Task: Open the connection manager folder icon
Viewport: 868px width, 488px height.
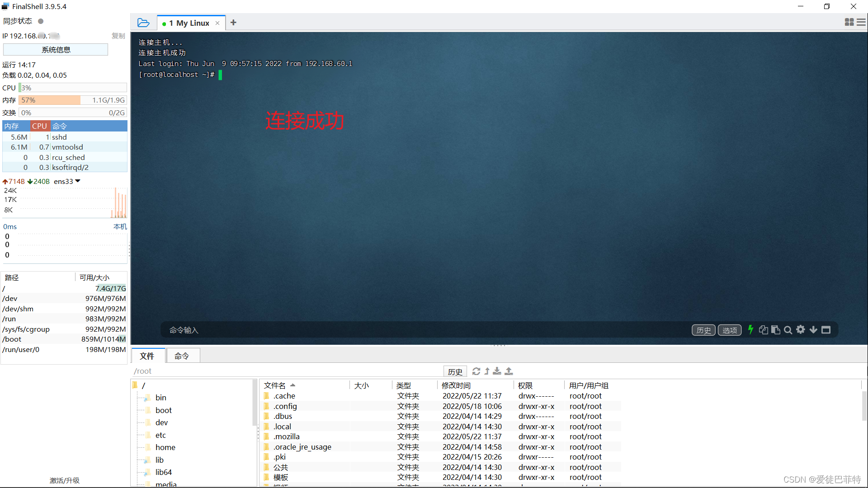Action: click(143, 23)
